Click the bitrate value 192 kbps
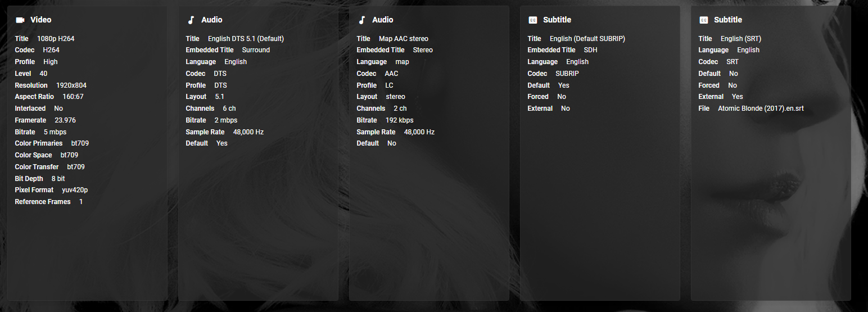 point(399,120)
